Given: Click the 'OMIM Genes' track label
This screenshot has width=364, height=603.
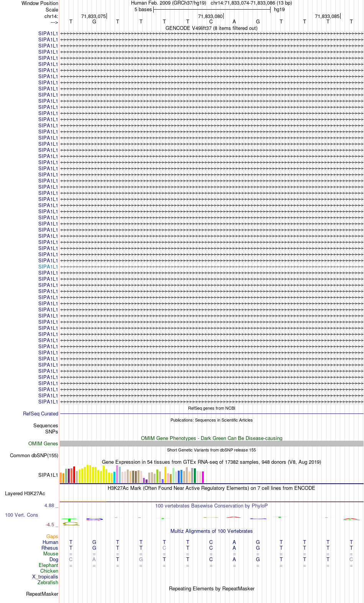Looking at the screenshot, I should [x=43, y=444].
